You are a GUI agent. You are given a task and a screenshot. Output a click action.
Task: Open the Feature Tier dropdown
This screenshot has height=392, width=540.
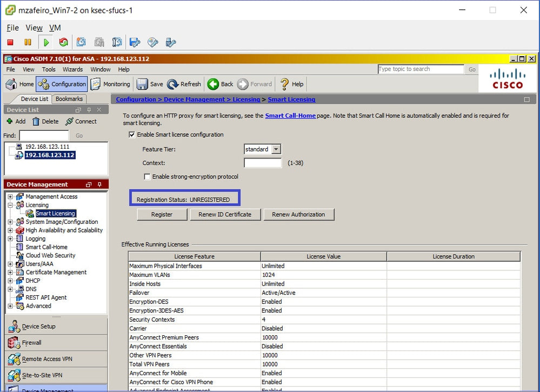pyautogui.click(x=277, y=149)
